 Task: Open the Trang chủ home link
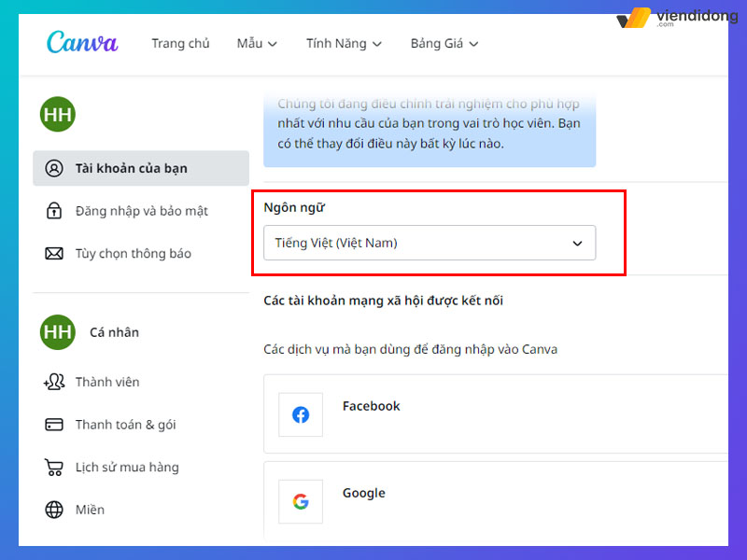pos(180,43)
